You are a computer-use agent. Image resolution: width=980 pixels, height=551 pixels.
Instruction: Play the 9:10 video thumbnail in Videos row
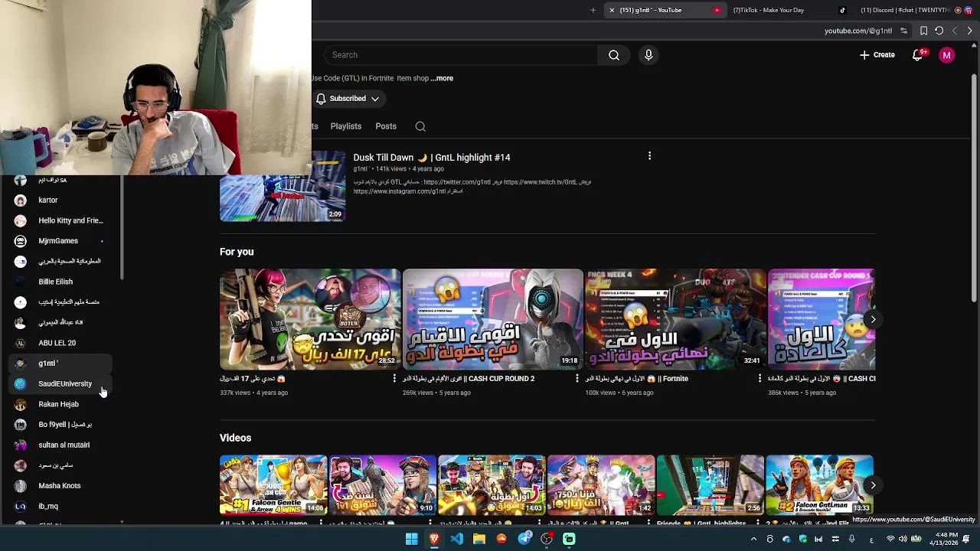point(383,485)
